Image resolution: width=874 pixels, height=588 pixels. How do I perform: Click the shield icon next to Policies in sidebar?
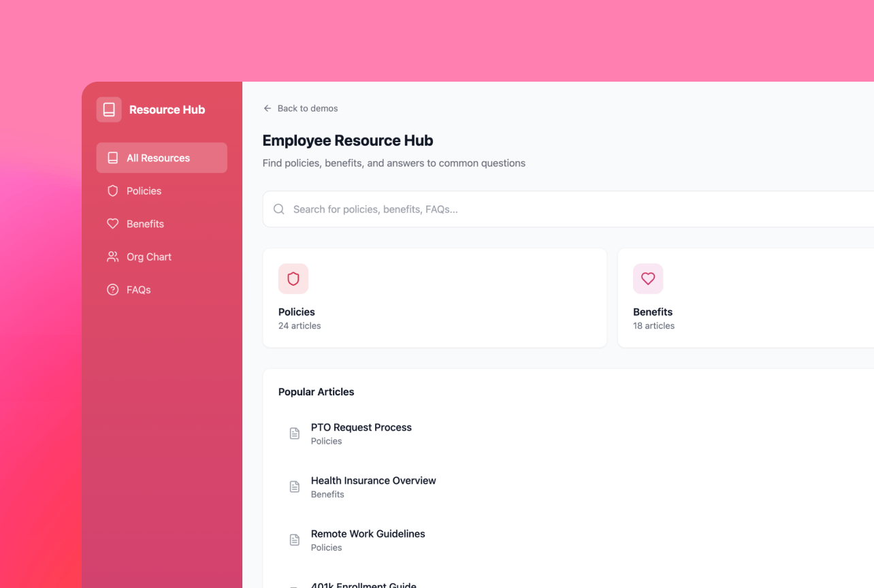pyautogui.click(x=113, y=191)
